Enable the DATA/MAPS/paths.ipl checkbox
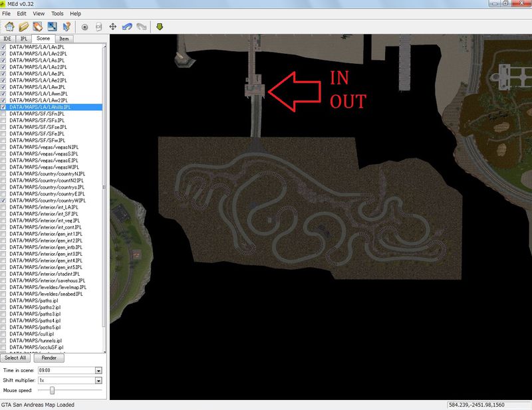The height and width of the screenshot is (410, 532). pos(3,300)
